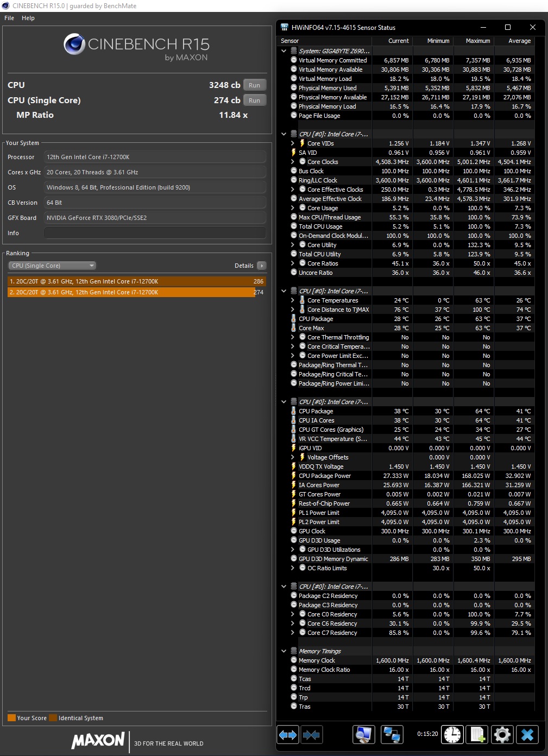548x756 pixels.
Task: Click the remote network computers icon
Action: coord(392,735)
